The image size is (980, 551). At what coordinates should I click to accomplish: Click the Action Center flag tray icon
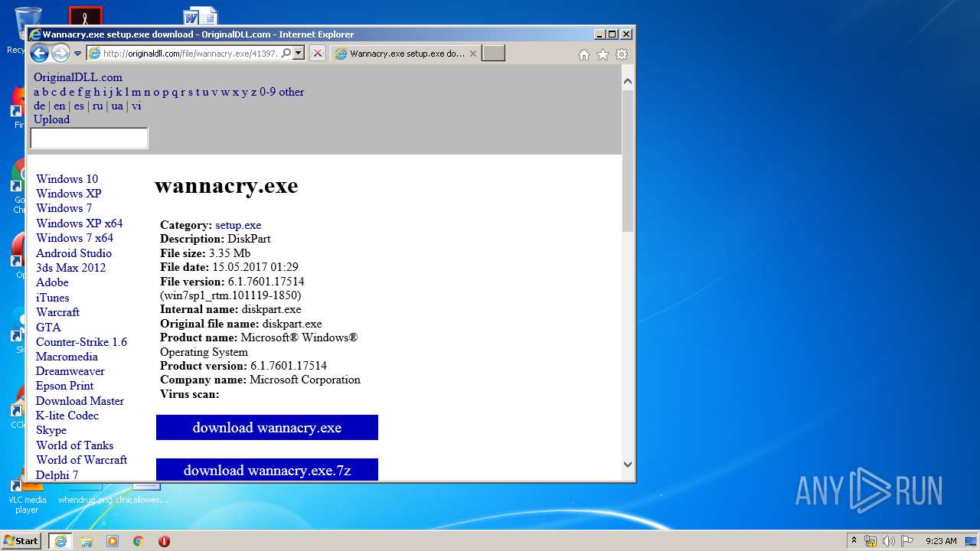(907, 541)
